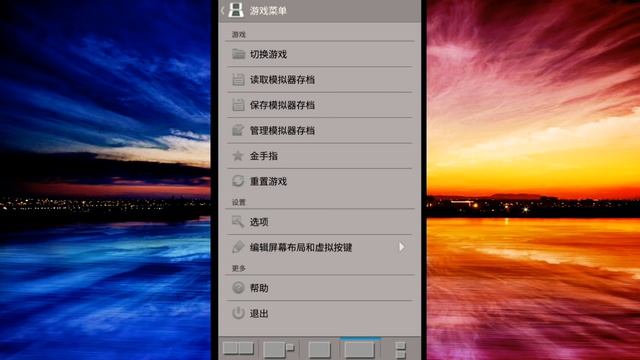Image resolution: width=640 pixels, height=360 pixels.
Task: Open 选项 (options)
Action: [x=320, y=222]
